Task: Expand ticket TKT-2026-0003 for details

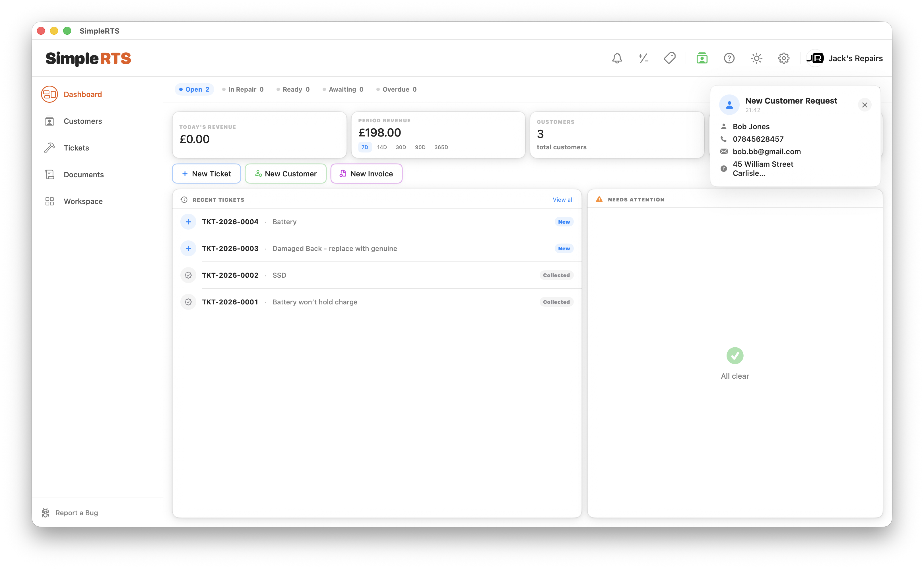Action: [x=188, y=248]
